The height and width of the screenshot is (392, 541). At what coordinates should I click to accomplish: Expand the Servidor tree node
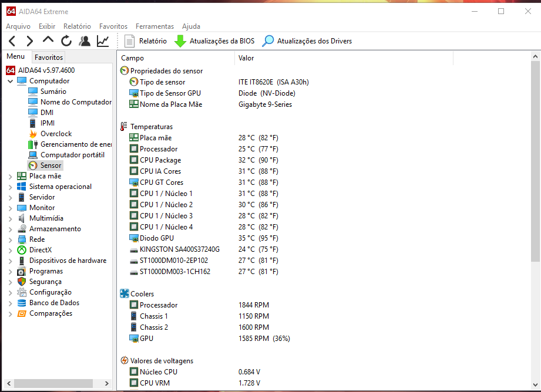coord(11,198)
